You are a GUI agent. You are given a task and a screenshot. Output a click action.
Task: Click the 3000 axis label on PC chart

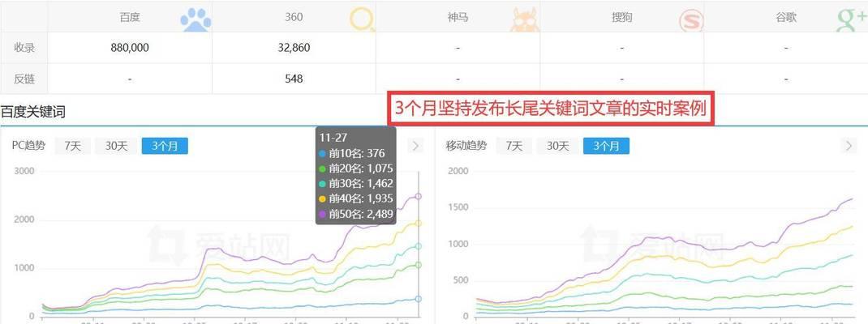[x=24, y=172]
